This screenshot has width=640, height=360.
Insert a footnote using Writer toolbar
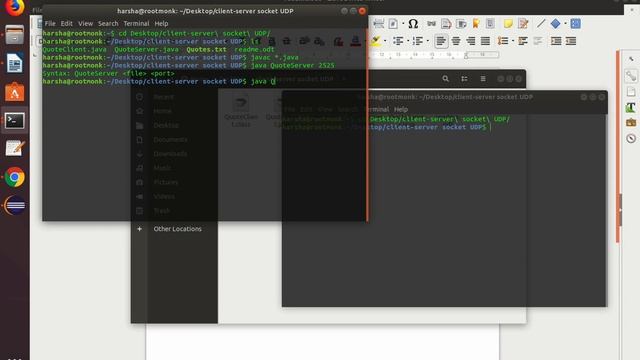point(446,24)
